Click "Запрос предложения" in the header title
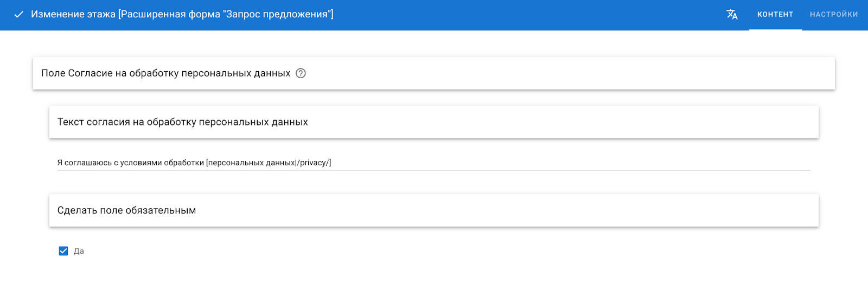 click(277, 15)
